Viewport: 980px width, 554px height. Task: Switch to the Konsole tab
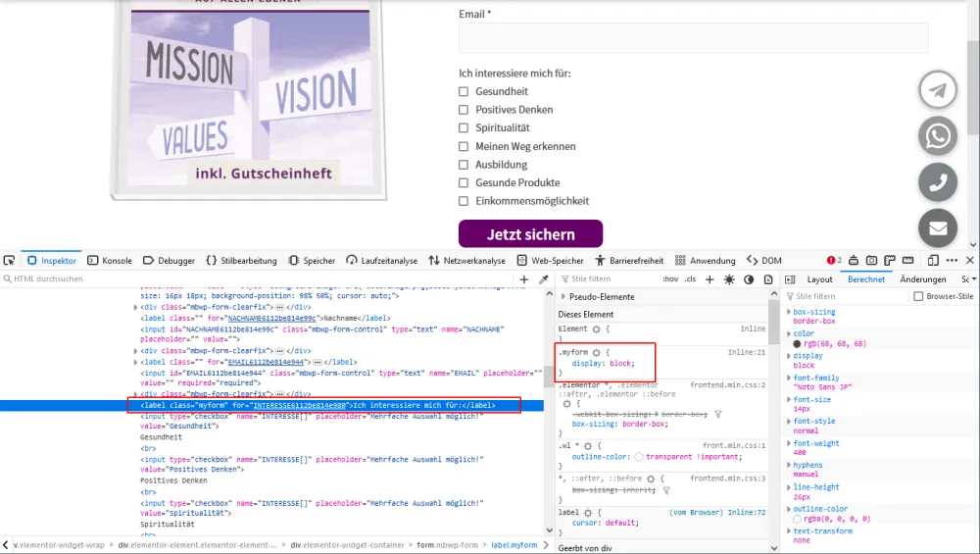coord(110,260)
